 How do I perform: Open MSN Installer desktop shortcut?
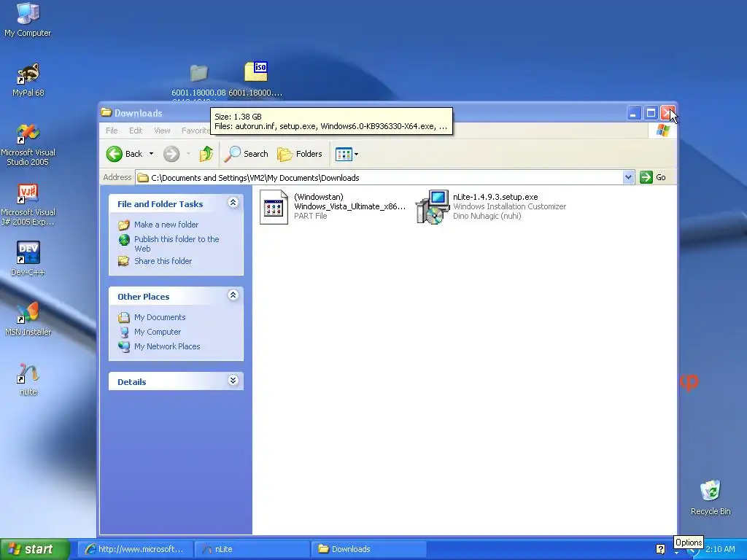click(x=28, y=319)
